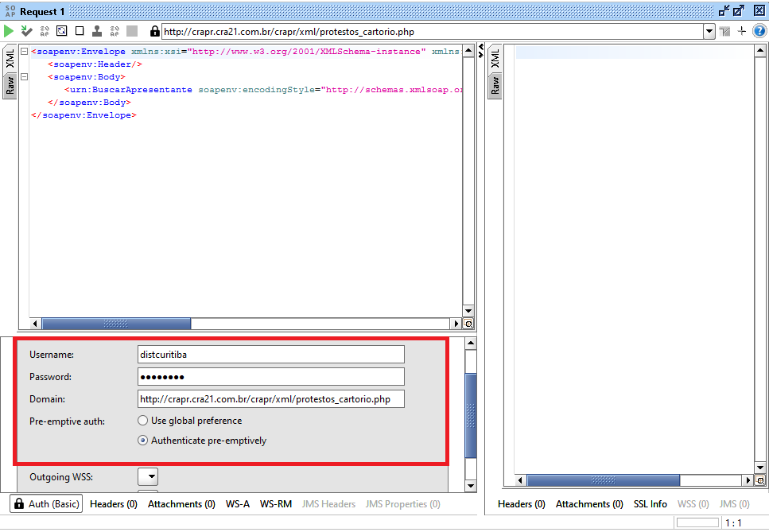
Task: Open online help with the blue question mark
Action: click(759, 31)
